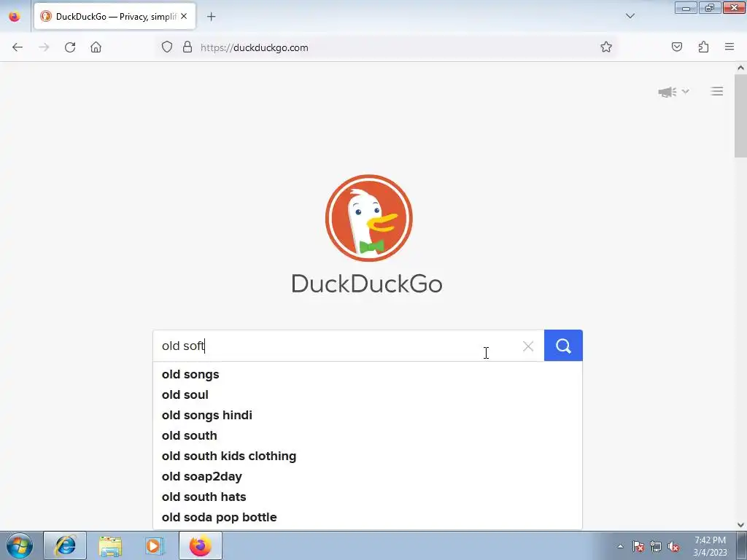Show hidden system tray icons
747x560 pixels.
coord(620,546)
